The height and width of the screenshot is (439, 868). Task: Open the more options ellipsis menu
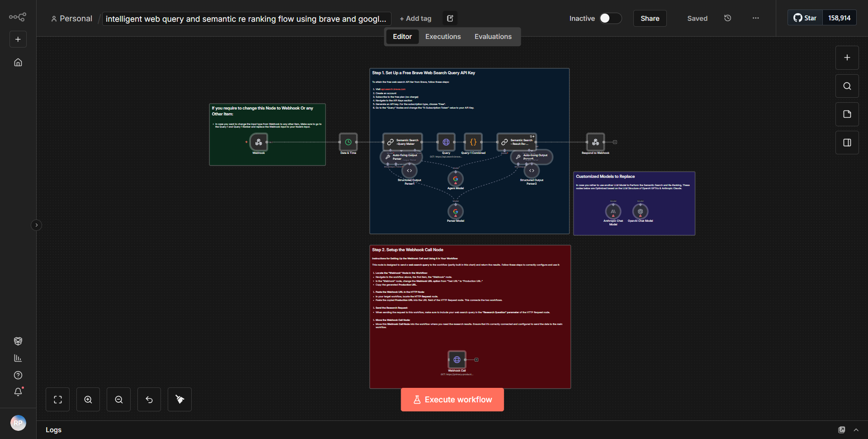pyautogui.click(x=755, y=18)
